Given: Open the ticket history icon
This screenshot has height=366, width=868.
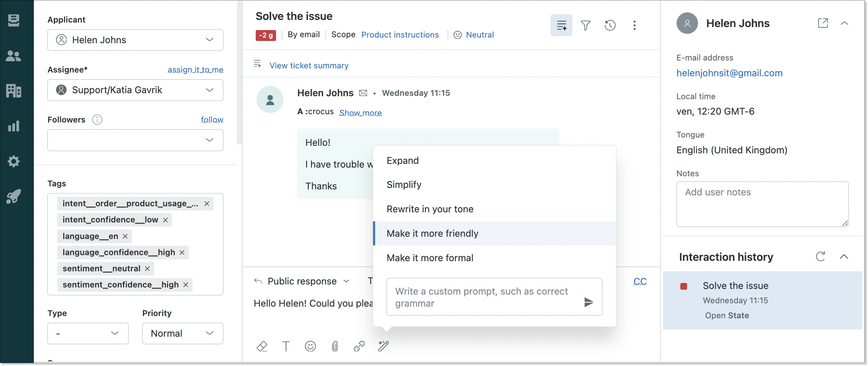Looking at the screenshot, I should tap(610, 25).
